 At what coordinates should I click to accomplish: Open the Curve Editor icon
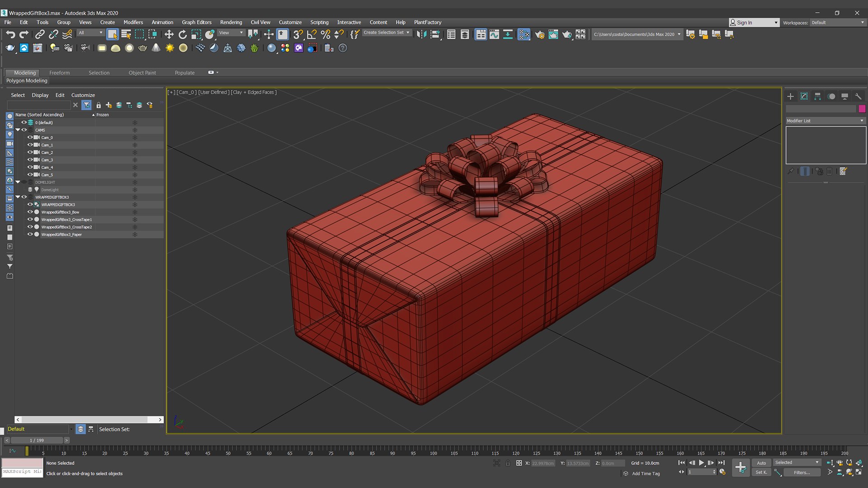click(x=494, y=34)
